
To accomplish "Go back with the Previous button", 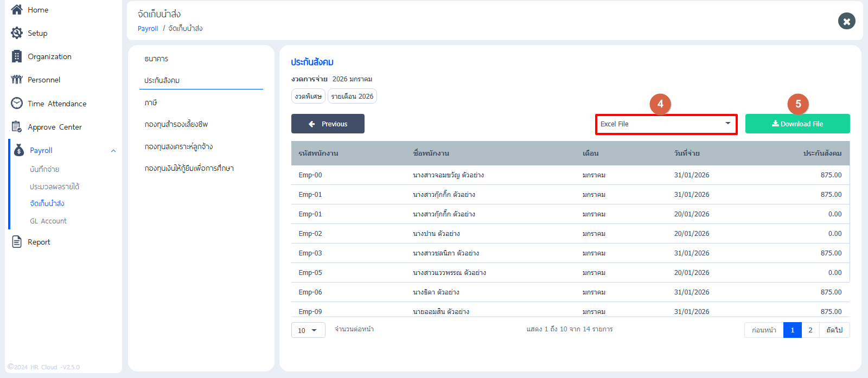I will [328, 124].
